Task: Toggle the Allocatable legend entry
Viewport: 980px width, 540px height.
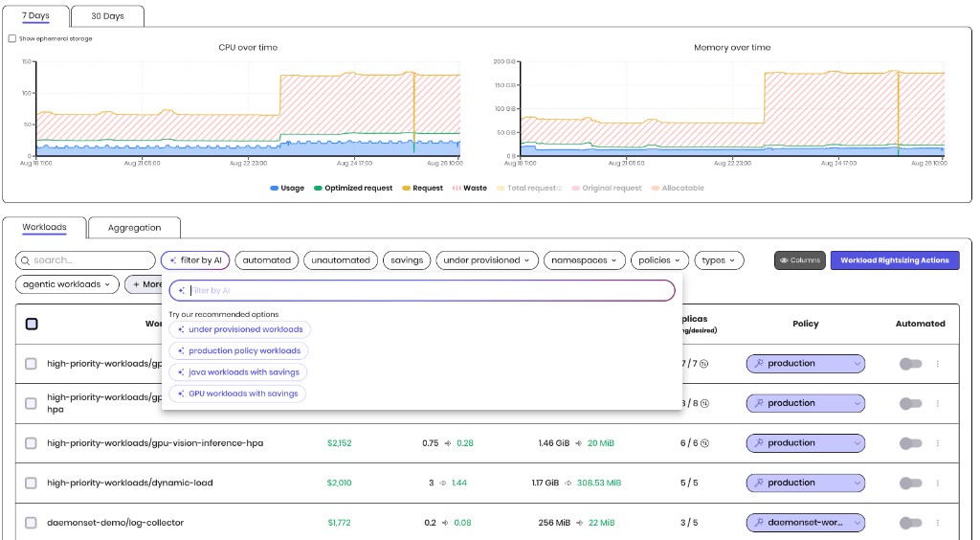Action: [678, 188]
